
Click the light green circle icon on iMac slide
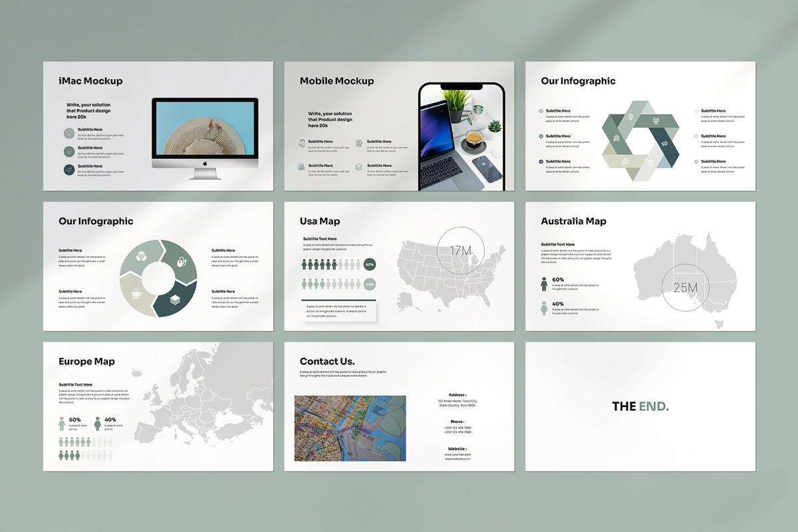69,133
